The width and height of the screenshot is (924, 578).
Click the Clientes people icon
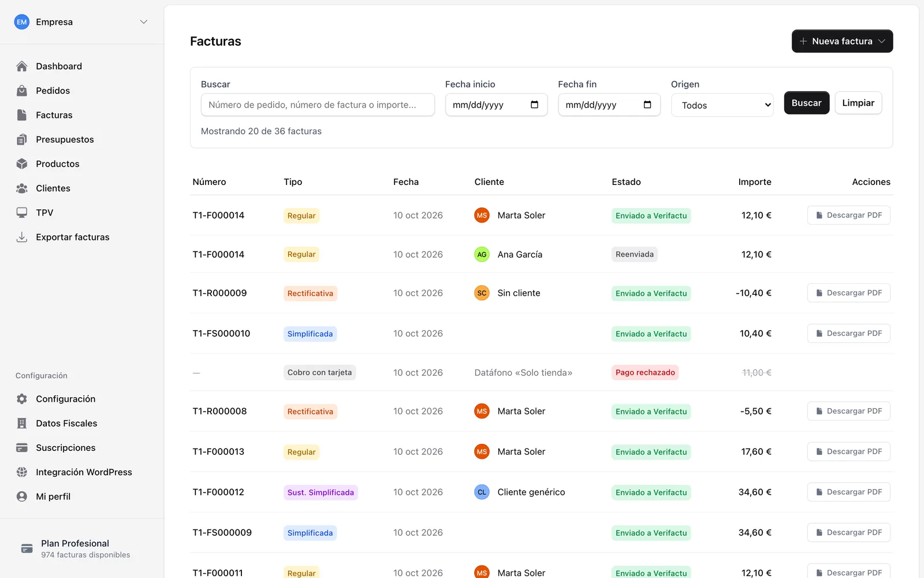22,188
